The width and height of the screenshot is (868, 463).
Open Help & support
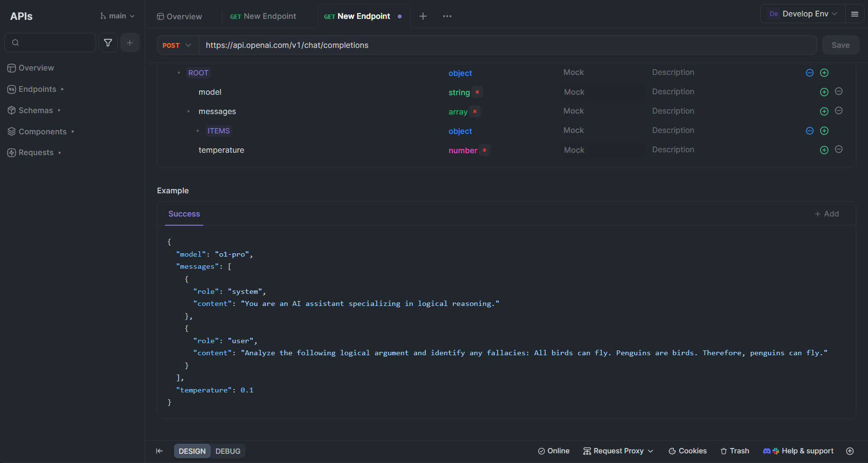pyautogui.click(x=798, y=451)
